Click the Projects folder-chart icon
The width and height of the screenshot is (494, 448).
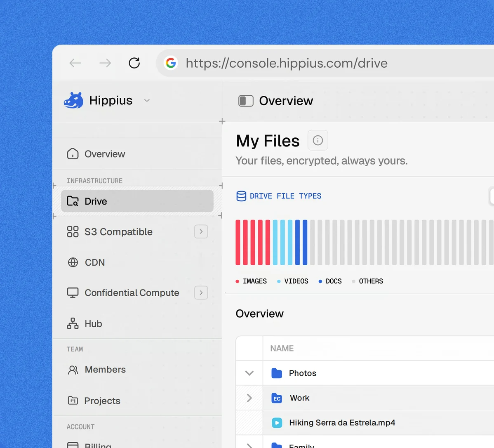73,401
